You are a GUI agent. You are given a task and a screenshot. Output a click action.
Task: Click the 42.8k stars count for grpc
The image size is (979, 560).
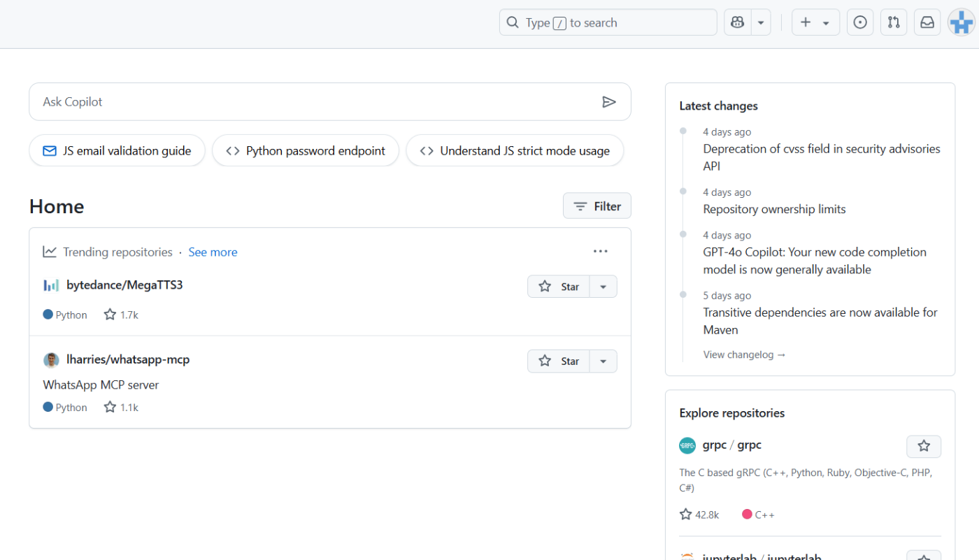tap(699, 515)
